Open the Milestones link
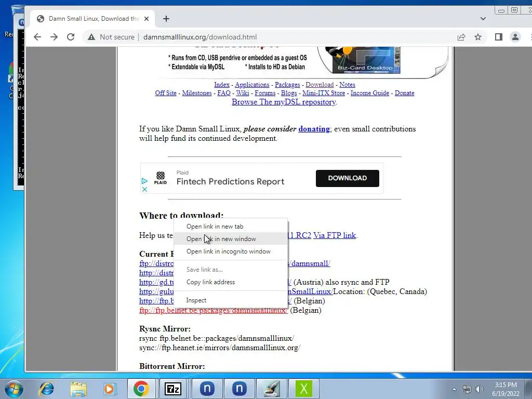Screen dimensions: 532x399 (x=197, y=93)
